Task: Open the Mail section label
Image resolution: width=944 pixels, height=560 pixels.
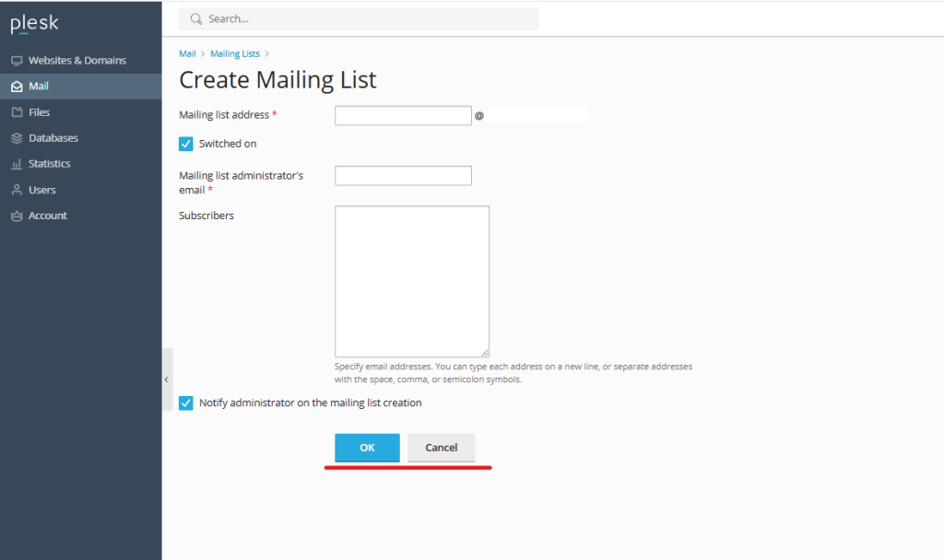Action: click(39, 87)
